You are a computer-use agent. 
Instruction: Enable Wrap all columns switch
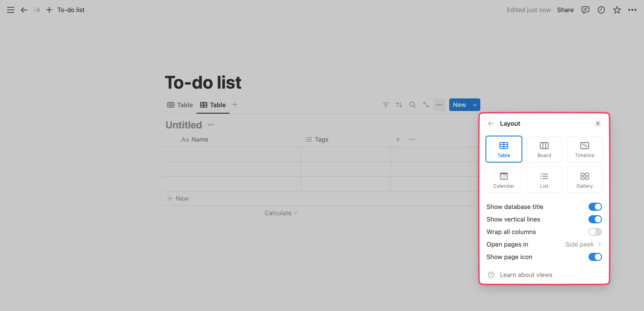(595, 232)
